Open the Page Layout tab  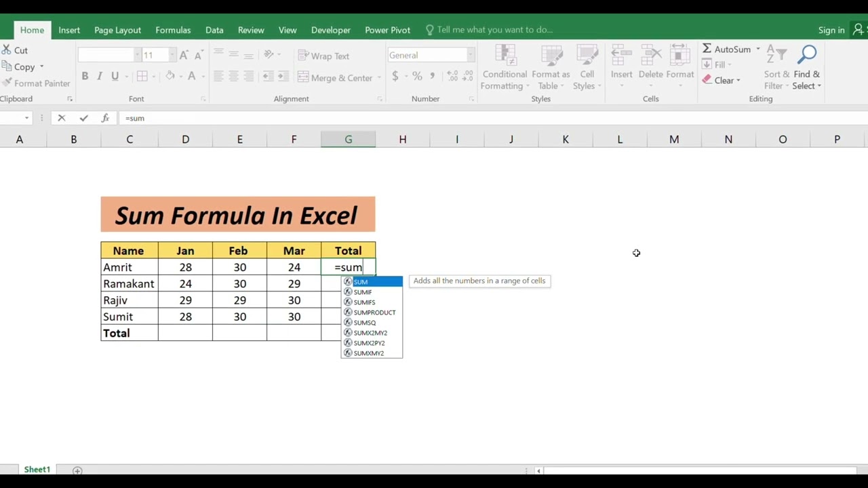pos(117,30)
